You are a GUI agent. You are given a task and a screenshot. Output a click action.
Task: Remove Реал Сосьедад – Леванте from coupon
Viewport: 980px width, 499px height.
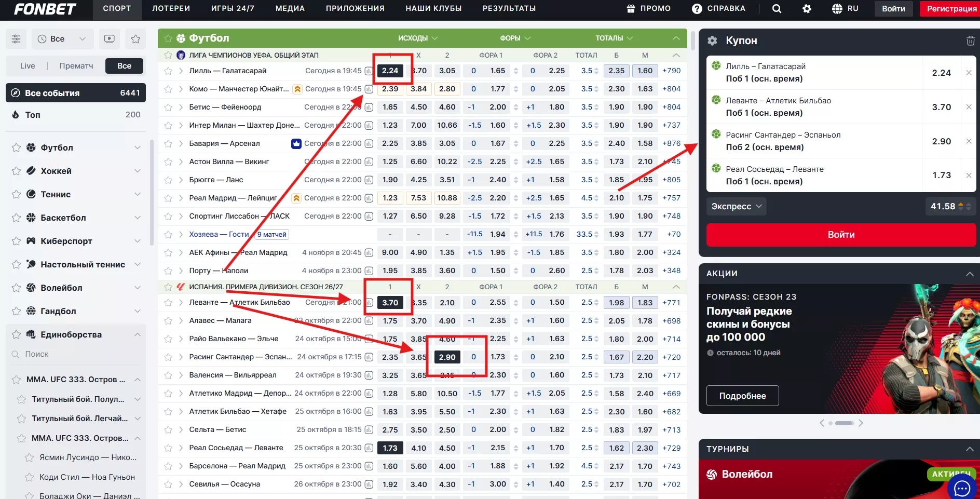[969, 176]
